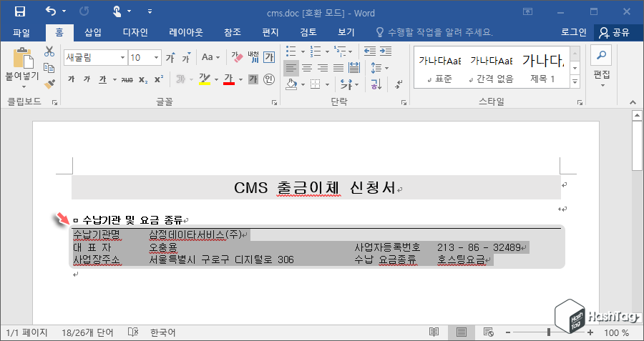Open Customize Quick Access Toolbar menu
This screenshot has width=644, height=341.
click(150, 11)
